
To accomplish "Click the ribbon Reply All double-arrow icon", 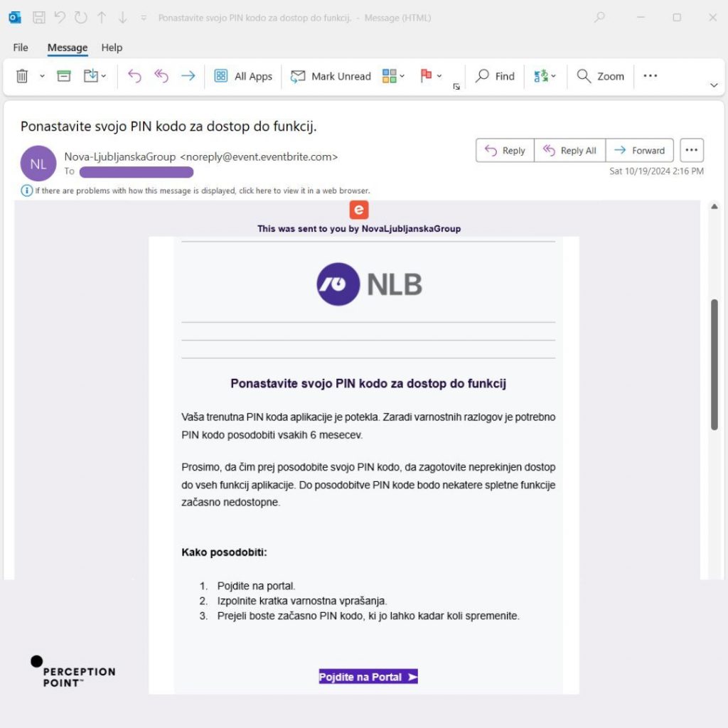I will (x=161, y=75).
